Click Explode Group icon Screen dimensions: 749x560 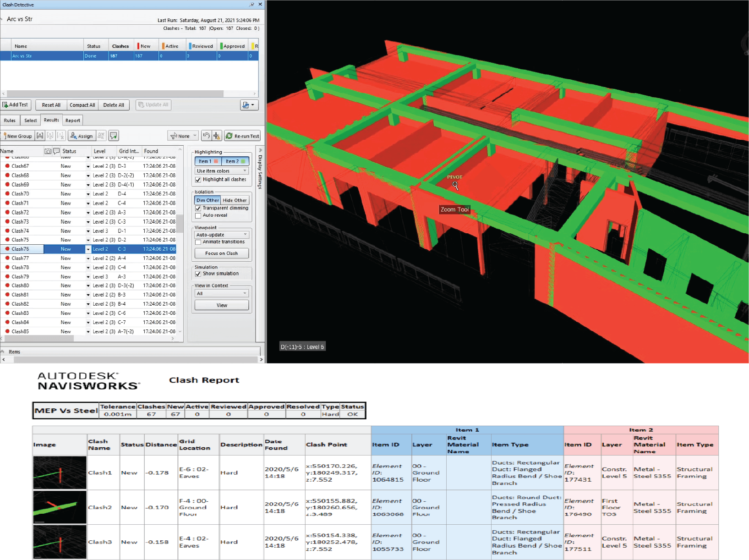(60, 136)
